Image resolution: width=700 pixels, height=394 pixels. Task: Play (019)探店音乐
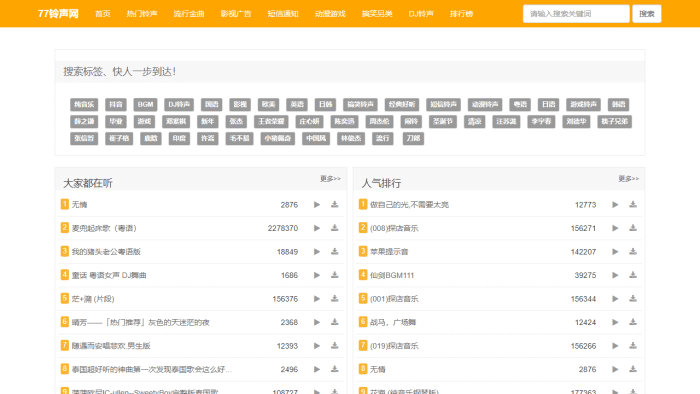(615, 346)
